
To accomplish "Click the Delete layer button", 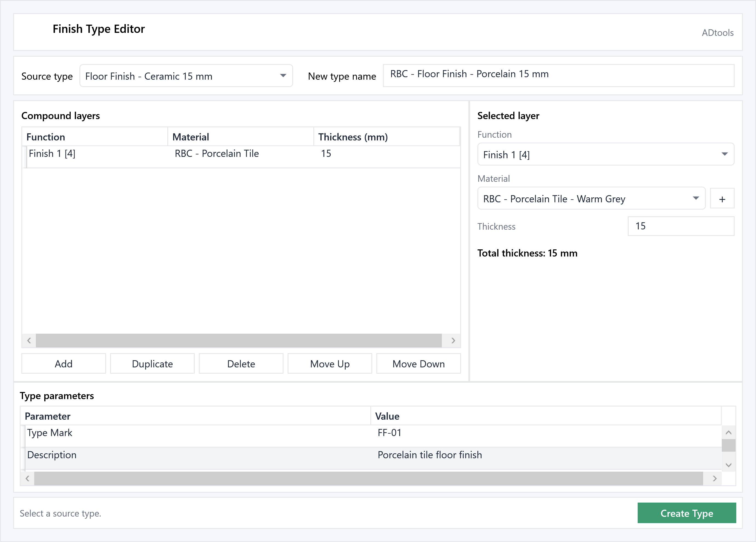I will (241, 364).
